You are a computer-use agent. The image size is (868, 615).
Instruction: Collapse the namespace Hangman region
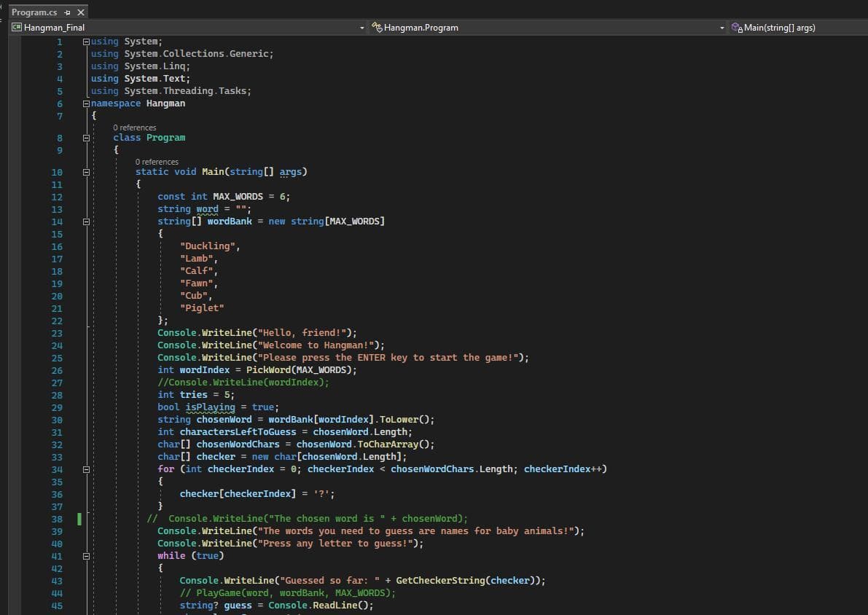[86, 103]
